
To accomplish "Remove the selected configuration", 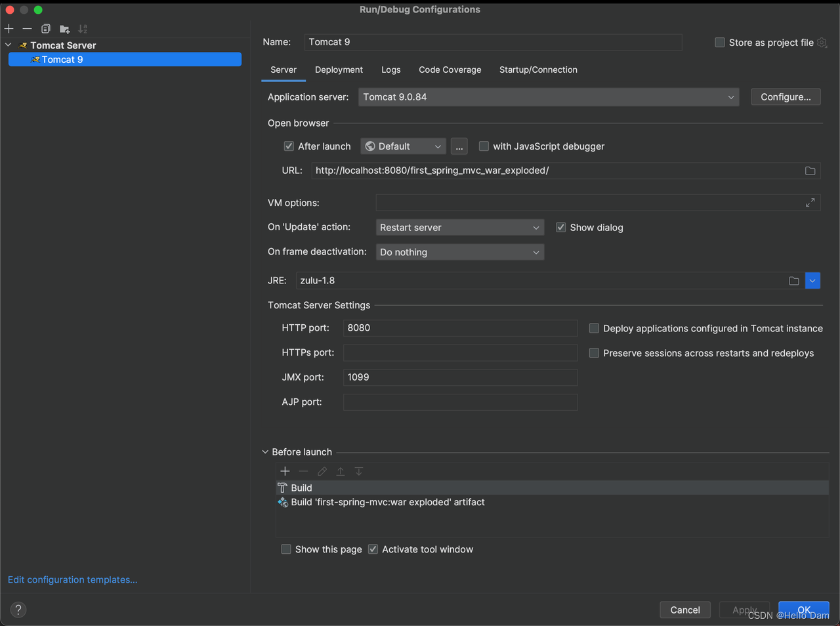I will [27, 29].
